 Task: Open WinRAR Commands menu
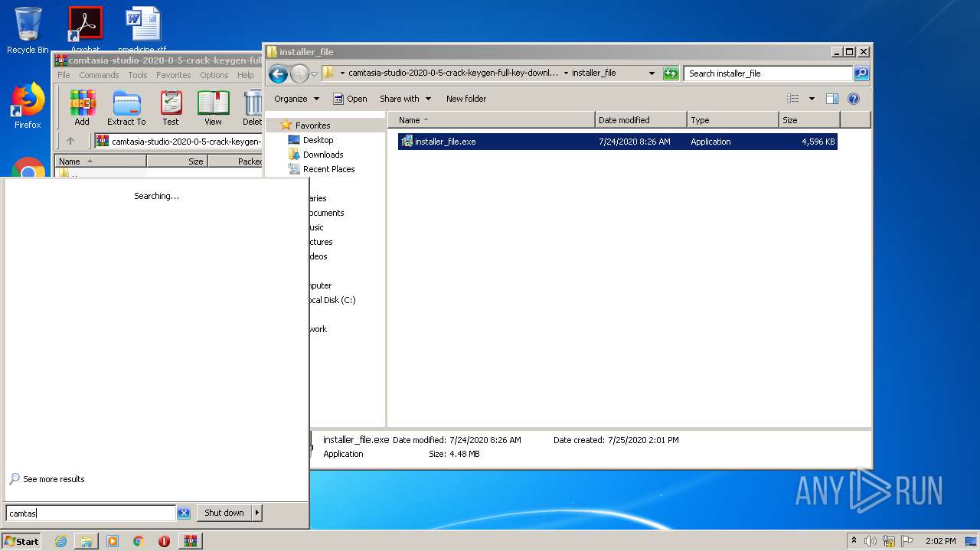click(x=99, y=75)
